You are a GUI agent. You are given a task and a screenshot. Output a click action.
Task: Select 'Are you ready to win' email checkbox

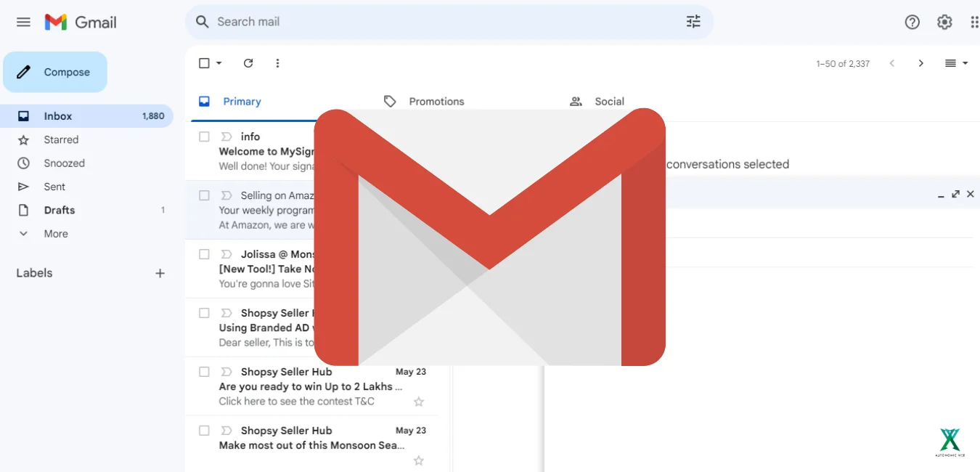[x=204, y=372]
